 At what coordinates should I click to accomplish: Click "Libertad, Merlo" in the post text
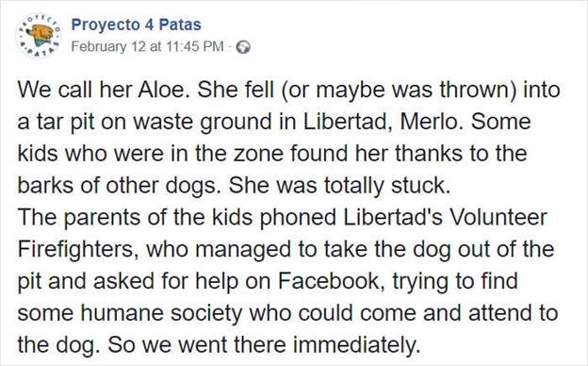pos(381,122)
